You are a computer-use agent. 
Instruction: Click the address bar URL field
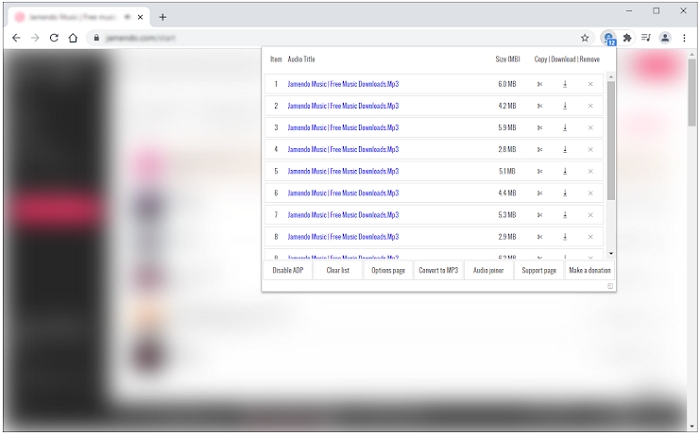point(339,38)
